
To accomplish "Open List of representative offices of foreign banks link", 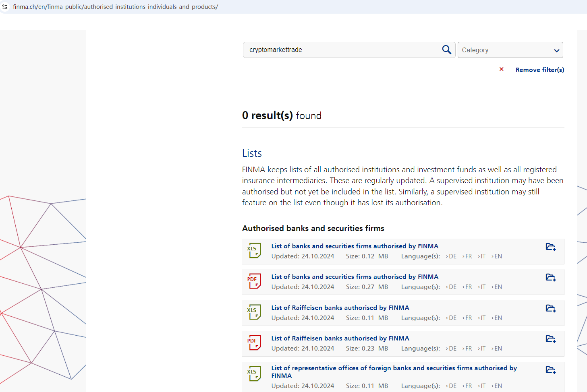I will coord(394,372).
